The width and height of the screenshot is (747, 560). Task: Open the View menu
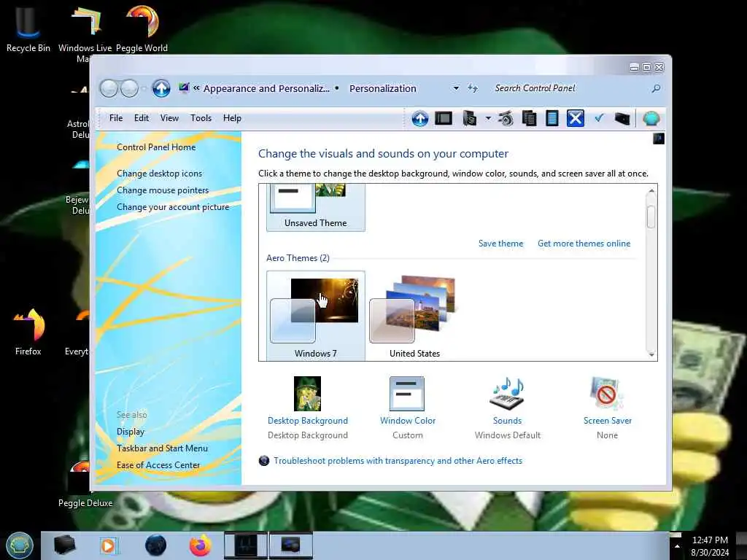tap(169, 118)
